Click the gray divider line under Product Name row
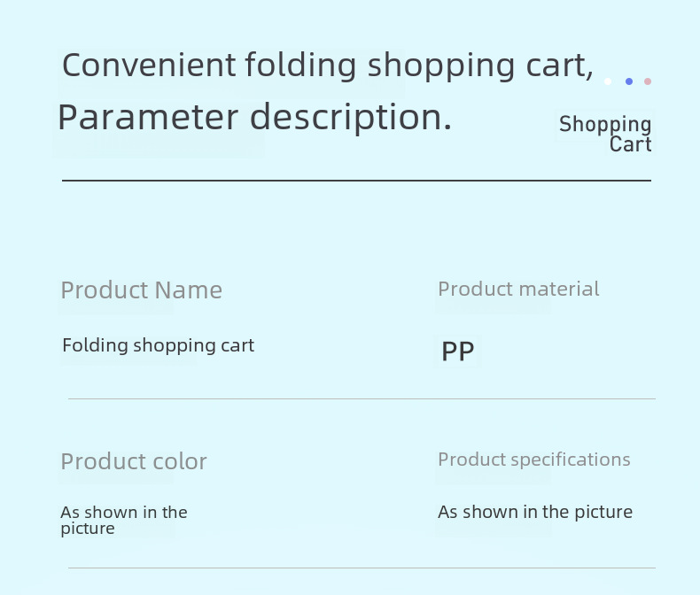This screenshot has width=700, height=595. pyautogui.click(x=362, y=398)
